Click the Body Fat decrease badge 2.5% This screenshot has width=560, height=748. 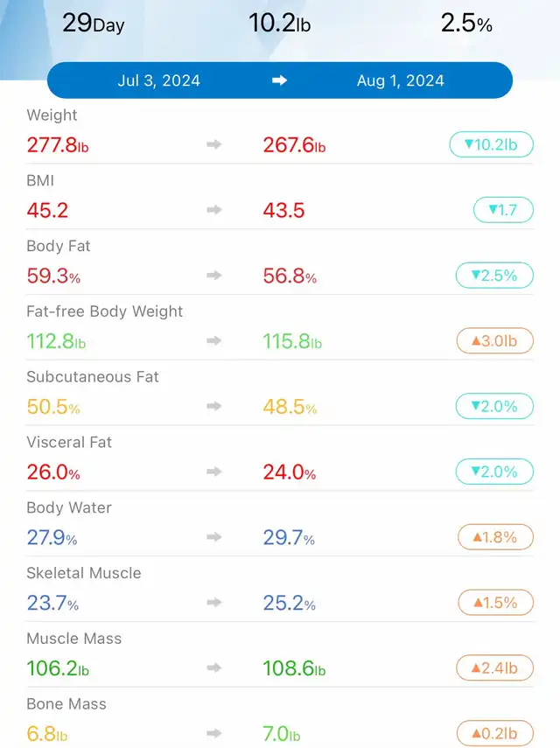click(x=494, y=276)
